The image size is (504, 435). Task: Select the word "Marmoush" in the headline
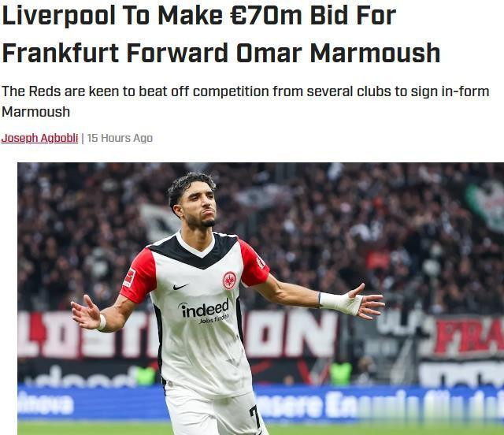tap(375, 54)
